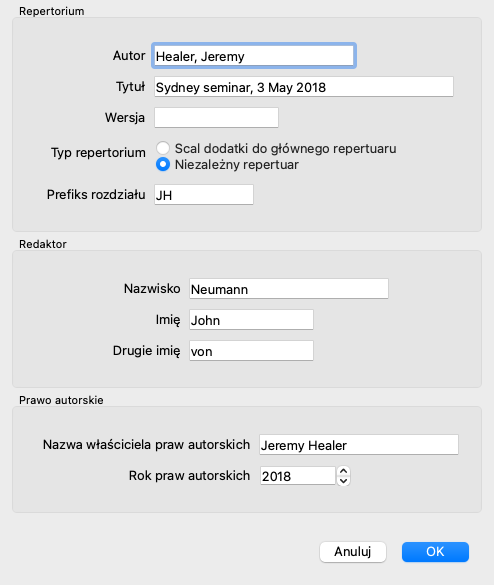
Task: Click the 'Niezależny repertuar' label text
Action: point(237,165)
